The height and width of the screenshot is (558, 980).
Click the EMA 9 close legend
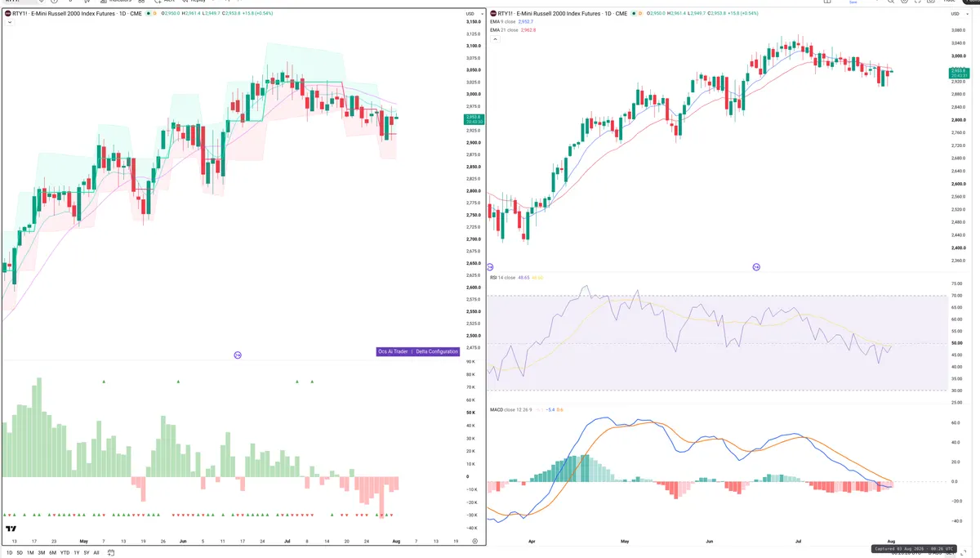(502, 22)
